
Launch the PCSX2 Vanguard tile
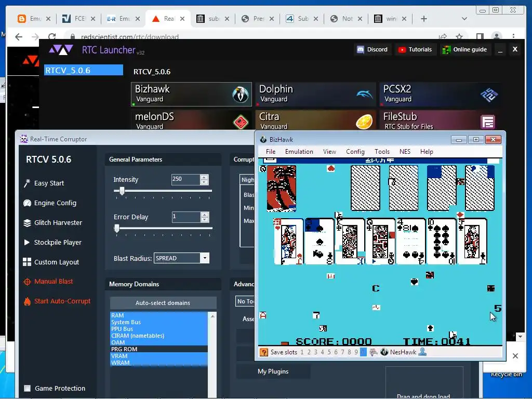coord(440,94)
